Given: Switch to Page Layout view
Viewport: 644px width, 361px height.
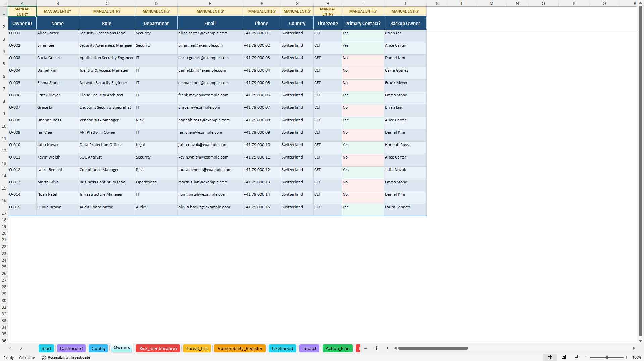Looking at the screenshot, I should coord(563,357).
